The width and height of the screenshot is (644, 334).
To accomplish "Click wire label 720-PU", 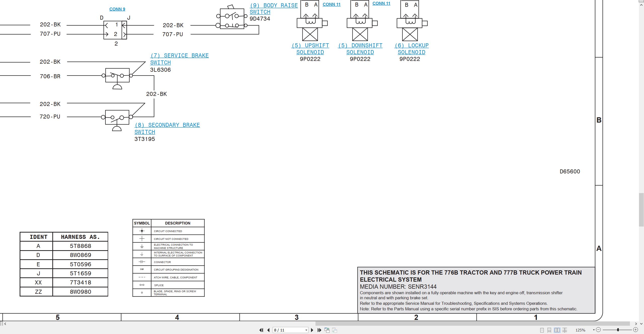I will pyautogui.click(x=50, y=117).
